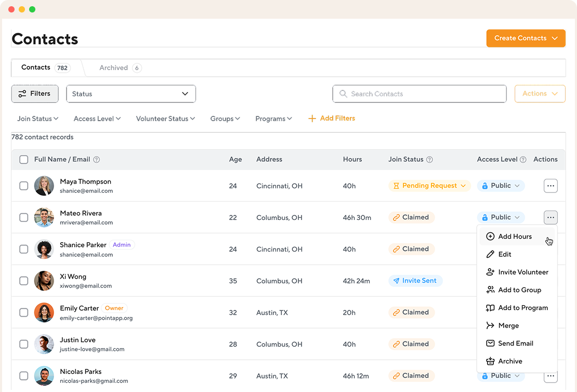Expand the Volunteer Status filter
577x392 pixels.
point(166,119)
